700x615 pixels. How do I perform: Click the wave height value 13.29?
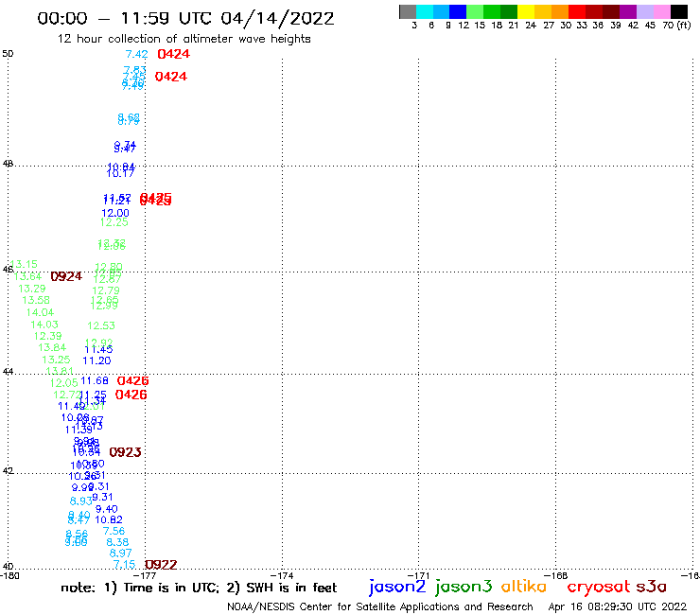tap(32, 289)
